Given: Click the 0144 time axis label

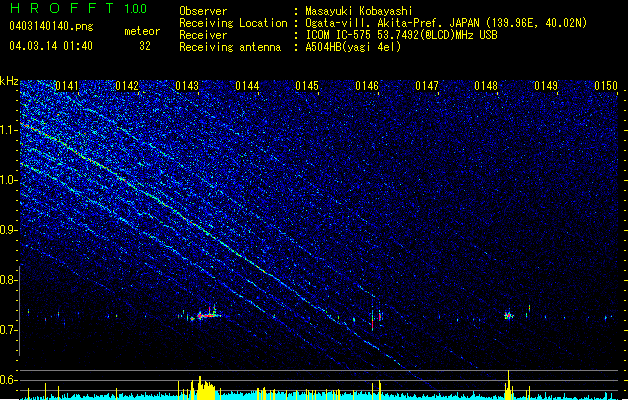Looking at the screenshot, I should point(248,86).
